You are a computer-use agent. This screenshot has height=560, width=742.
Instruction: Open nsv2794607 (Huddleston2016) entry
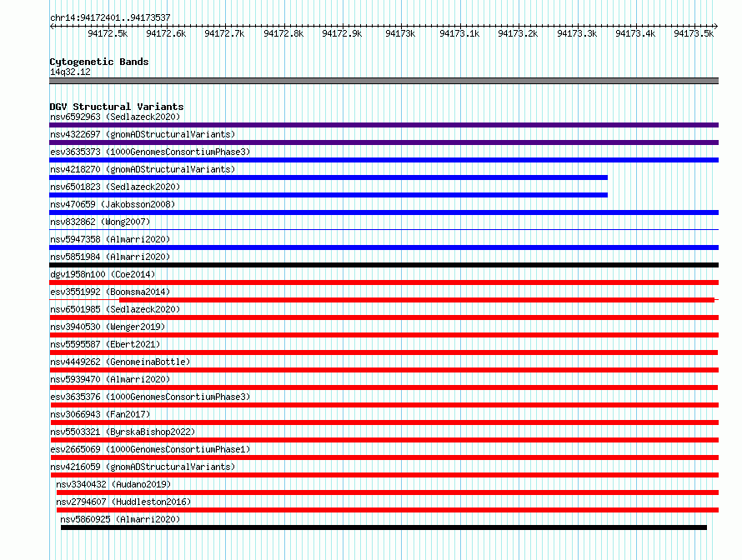coord(123,502)
